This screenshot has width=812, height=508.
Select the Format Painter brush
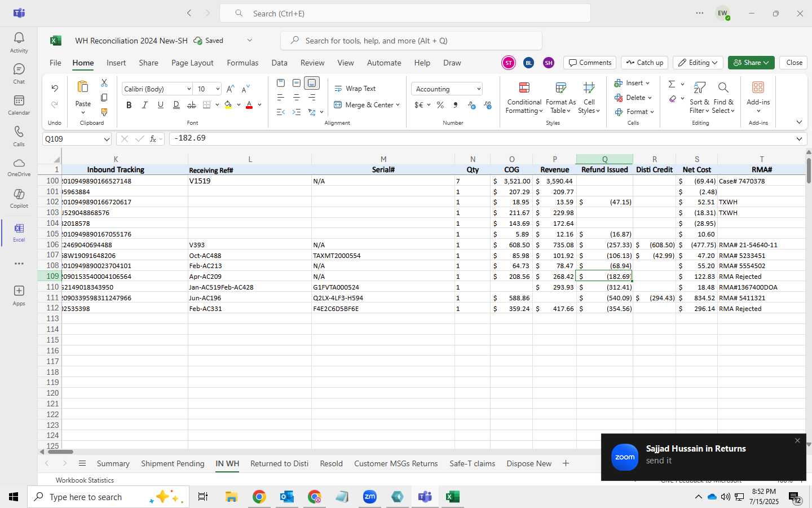click(x=104, y=112)
